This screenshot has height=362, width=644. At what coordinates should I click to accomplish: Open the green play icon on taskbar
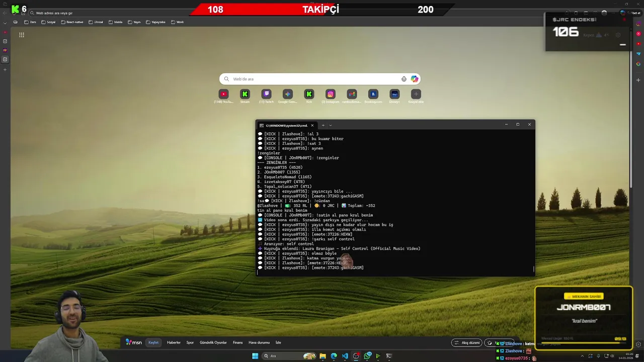[x=378, y=356]
